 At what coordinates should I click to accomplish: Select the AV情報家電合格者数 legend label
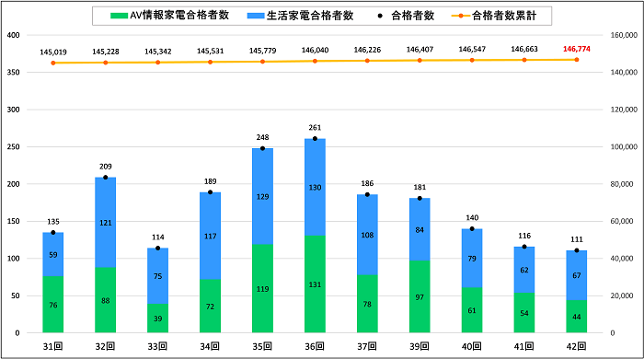[x=179, y=16]
